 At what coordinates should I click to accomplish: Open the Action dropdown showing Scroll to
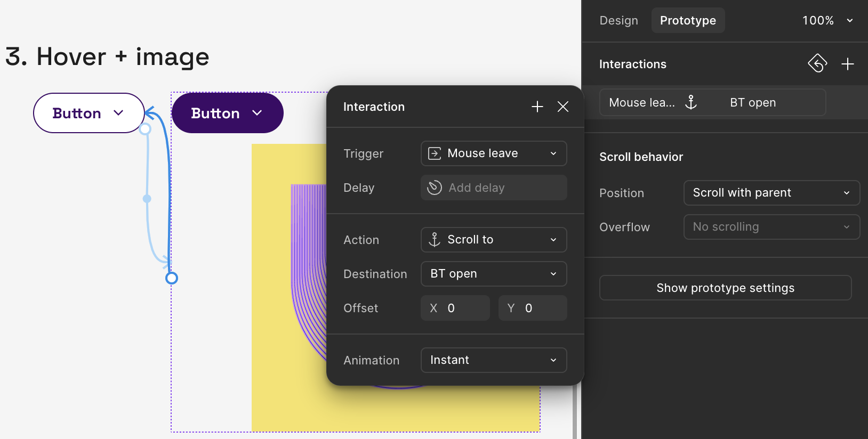pos(493,240)
